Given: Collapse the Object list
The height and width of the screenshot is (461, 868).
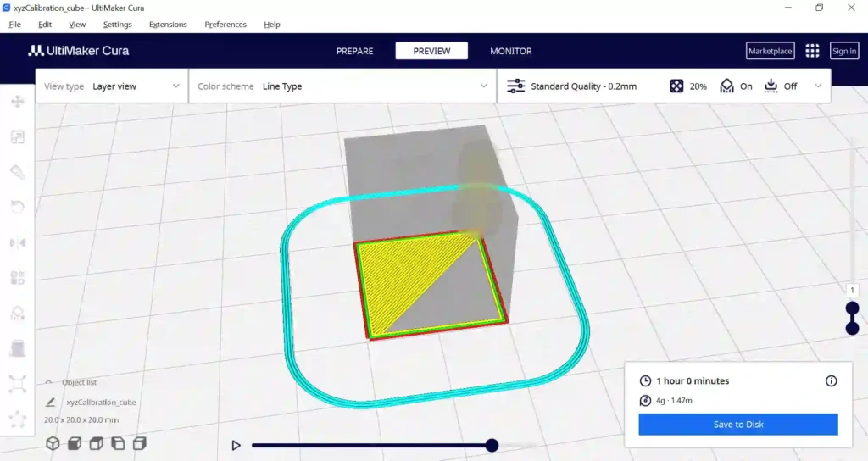Looking at the screenshot, I should [x=48, y=382].
